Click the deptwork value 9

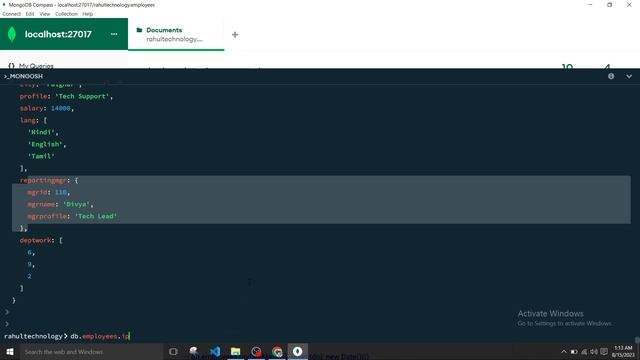click(29, 264)
